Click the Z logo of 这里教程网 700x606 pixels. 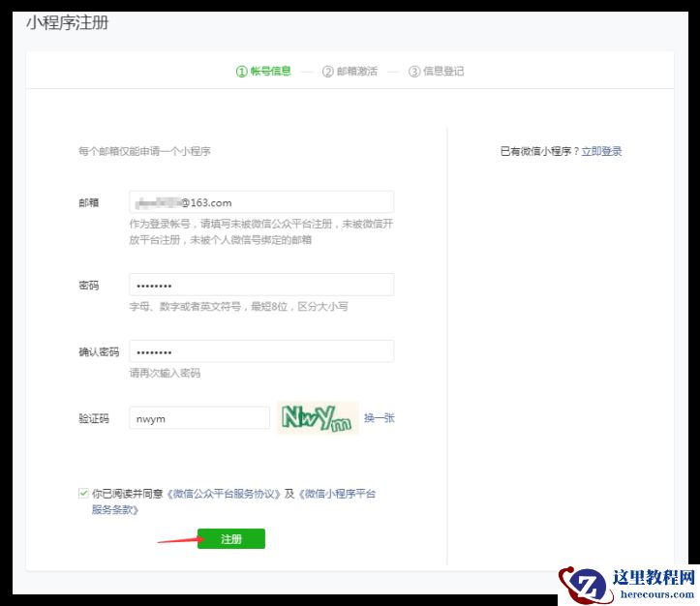[584, 584]
